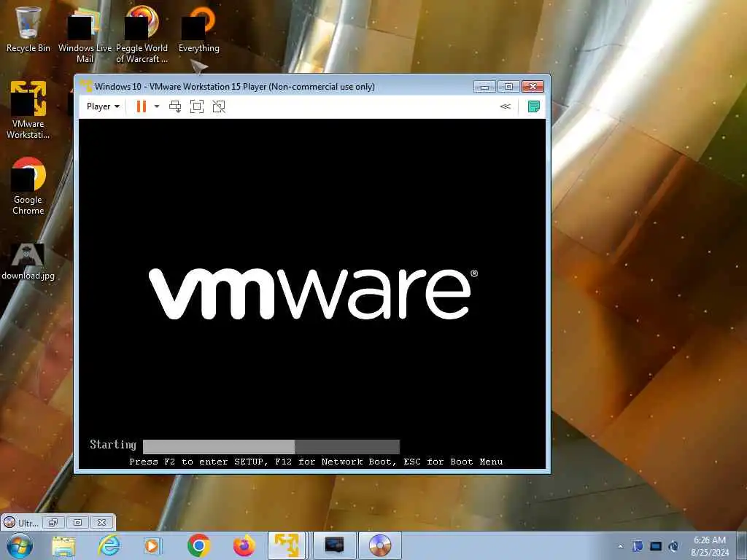Click the first flag-shaped tray icon
The width and height of the screenshot is (747, 560).
(638, 546)
